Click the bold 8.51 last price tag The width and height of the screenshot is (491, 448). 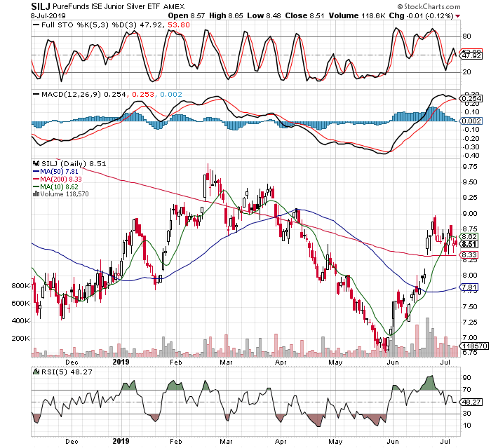point(469,244)
